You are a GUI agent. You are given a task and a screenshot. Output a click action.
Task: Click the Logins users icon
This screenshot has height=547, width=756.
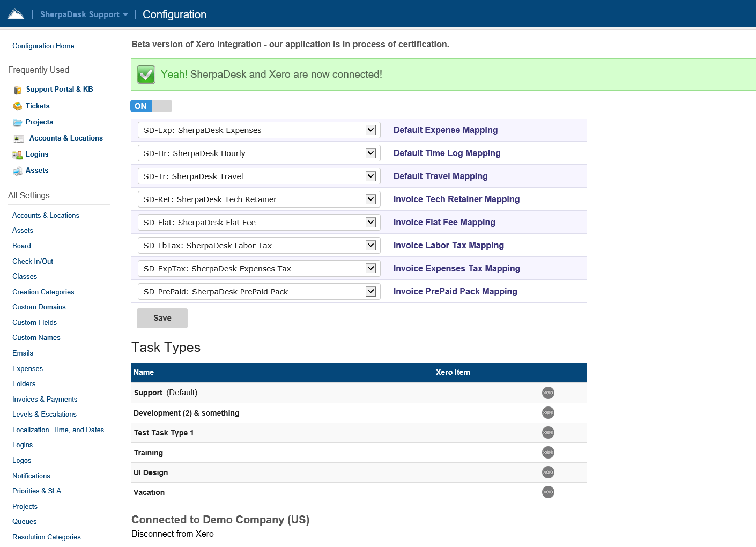[x=18, y=154]
